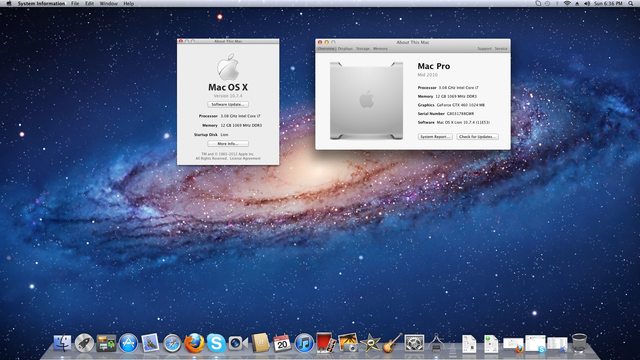The height and width of the screenshot is (360, 640).
Task: Open the Service link in Mac Pro window
Action: 501,49
